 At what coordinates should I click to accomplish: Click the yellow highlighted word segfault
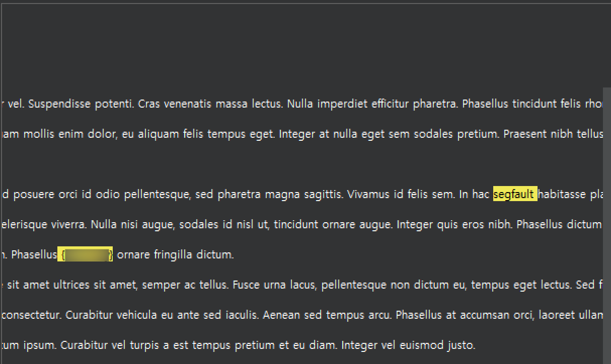(x=515, y=194)
